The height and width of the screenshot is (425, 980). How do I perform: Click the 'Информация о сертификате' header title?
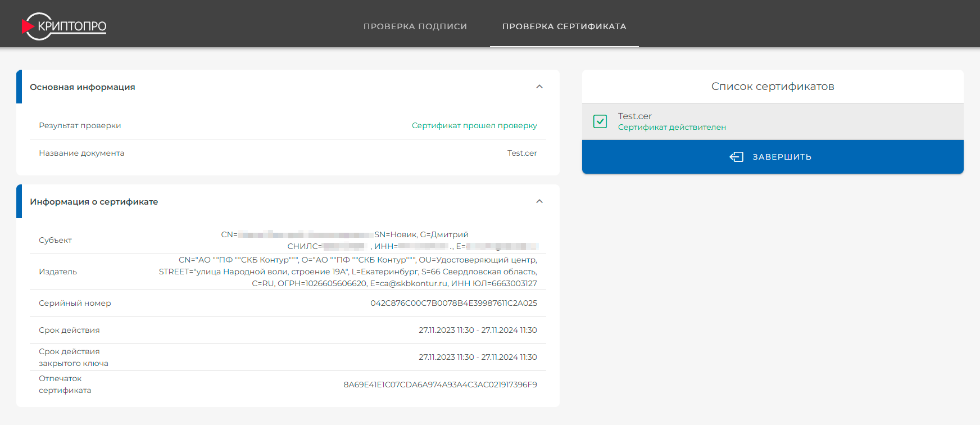click(x=94, y=202)
